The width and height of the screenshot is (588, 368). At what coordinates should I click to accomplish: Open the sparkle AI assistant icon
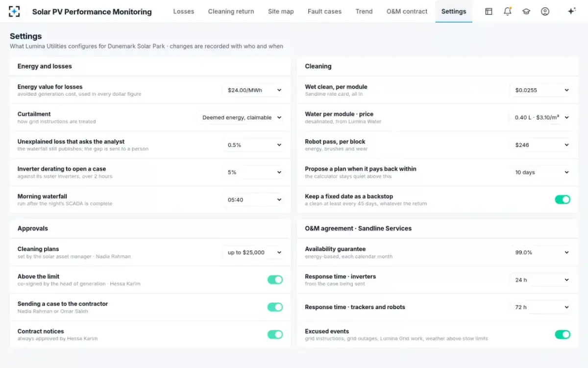[571, 11]
